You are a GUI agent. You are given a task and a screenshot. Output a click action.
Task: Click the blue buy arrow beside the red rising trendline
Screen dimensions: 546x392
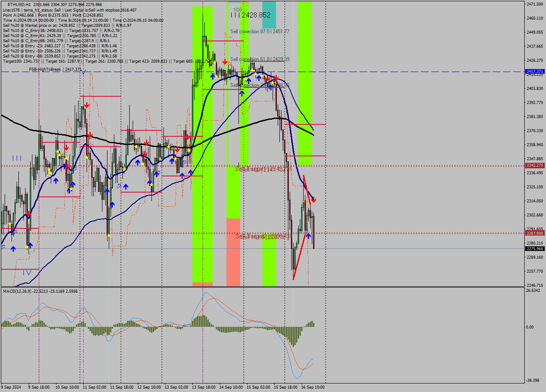click(308, 236)
